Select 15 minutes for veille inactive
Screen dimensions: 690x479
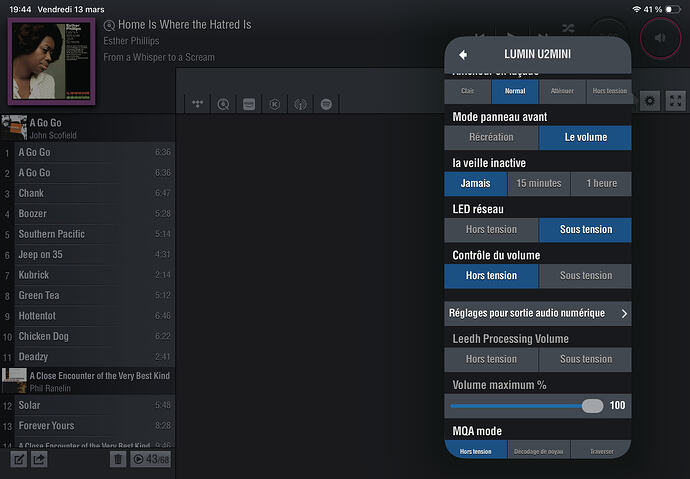tap(538, 183)
